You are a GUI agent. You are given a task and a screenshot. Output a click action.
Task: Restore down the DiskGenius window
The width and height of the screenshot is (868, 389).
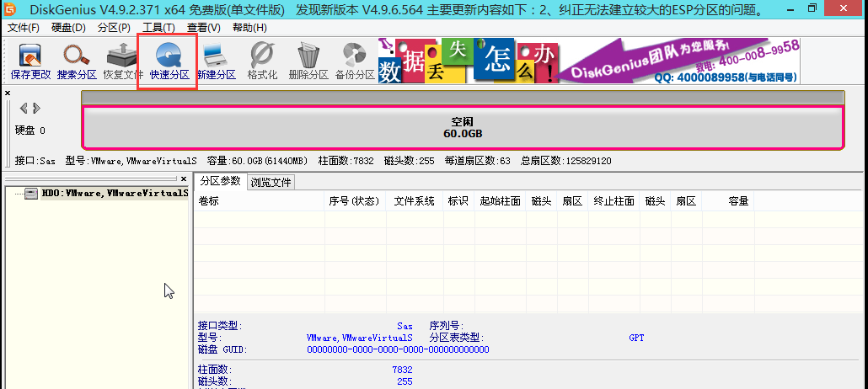click(x=812, y=8)
